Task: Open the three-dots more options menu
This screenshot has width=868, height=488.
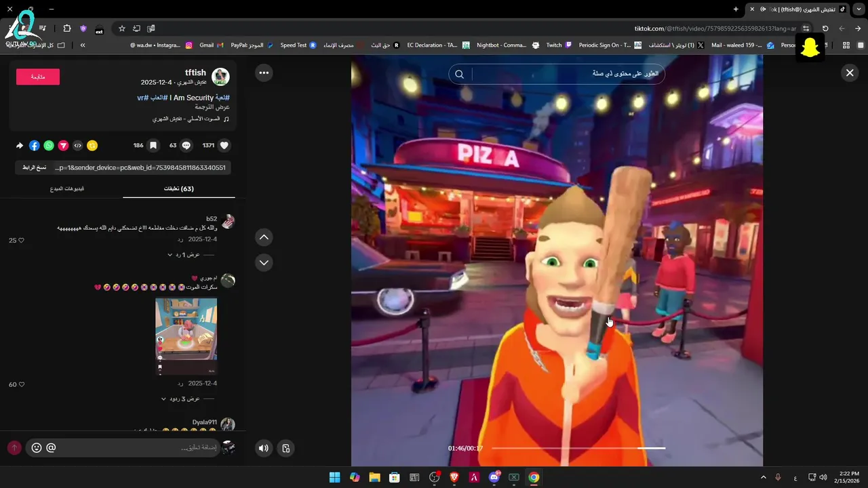Action: coord(264,73)
